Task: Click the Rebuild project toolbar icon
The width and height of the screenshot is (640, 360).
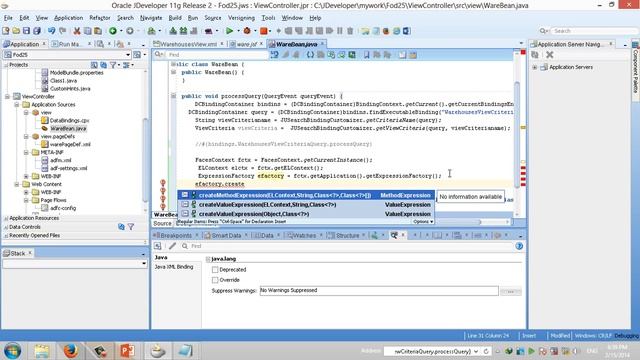Action: pos(183,31)
